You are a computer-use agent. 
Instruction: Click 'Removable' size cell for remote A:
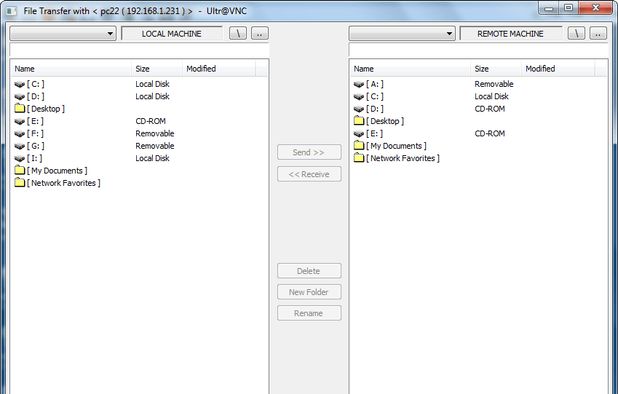(494, 84)
